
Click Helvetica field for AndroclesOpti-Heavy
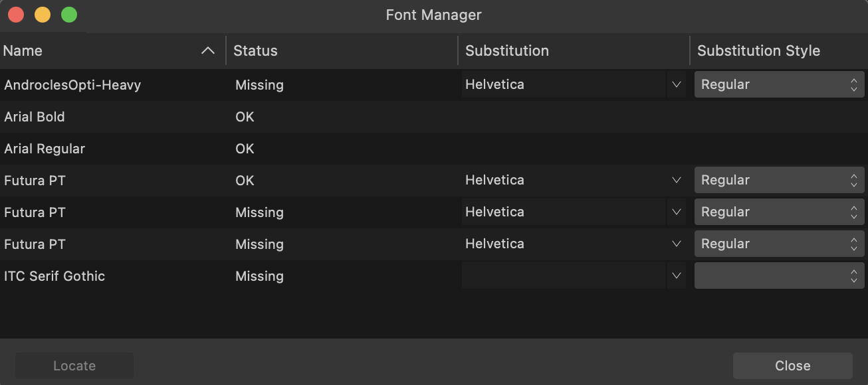564,85
